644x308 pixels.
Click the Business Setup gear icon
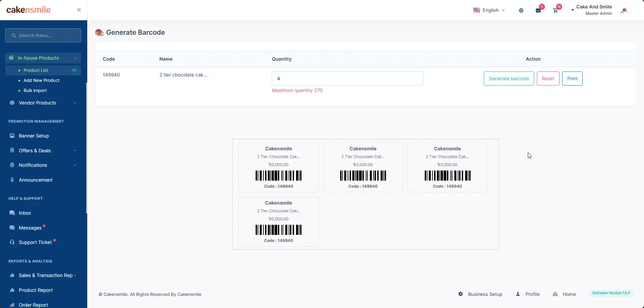[x=460, y=294]
